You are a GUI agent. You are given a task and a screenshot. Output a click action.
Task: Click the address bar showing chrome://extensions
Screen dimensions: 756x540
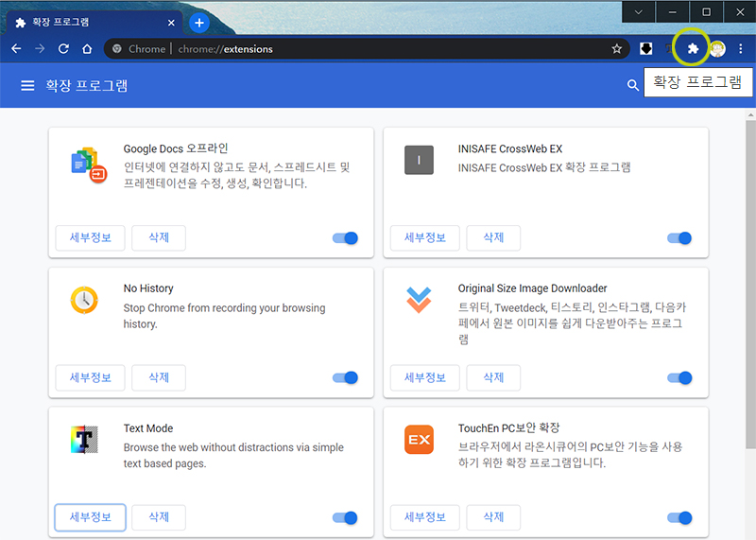(x=367, y=49)
